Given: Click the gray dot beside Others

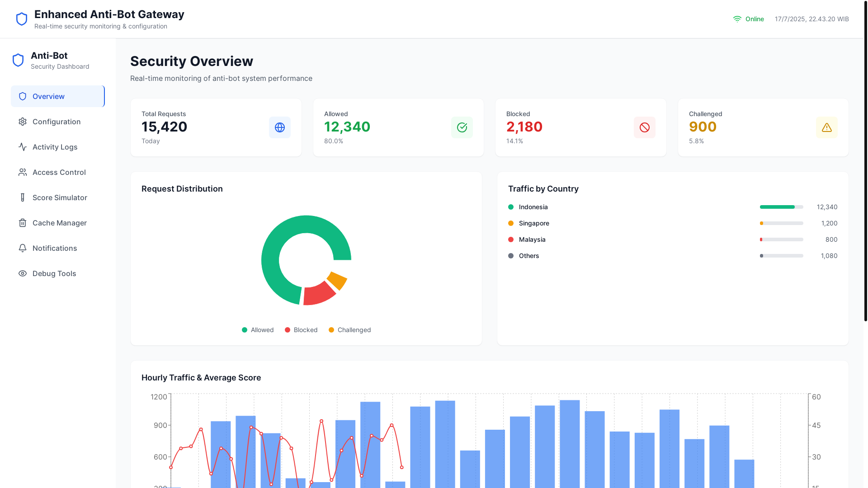Looking at the screenshot, I should [x=511, y=256].
